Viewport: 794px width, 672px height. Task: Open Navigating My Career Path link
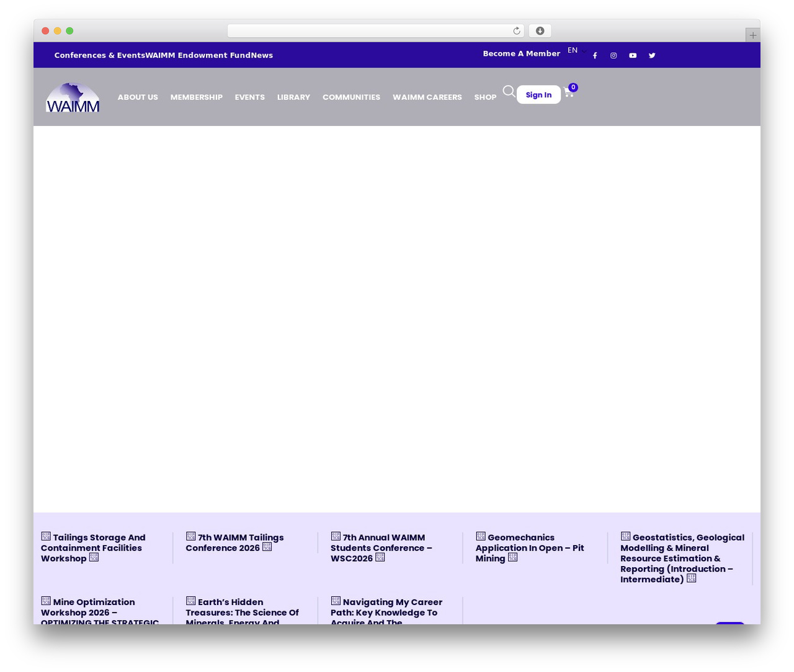tap(386, 610)
